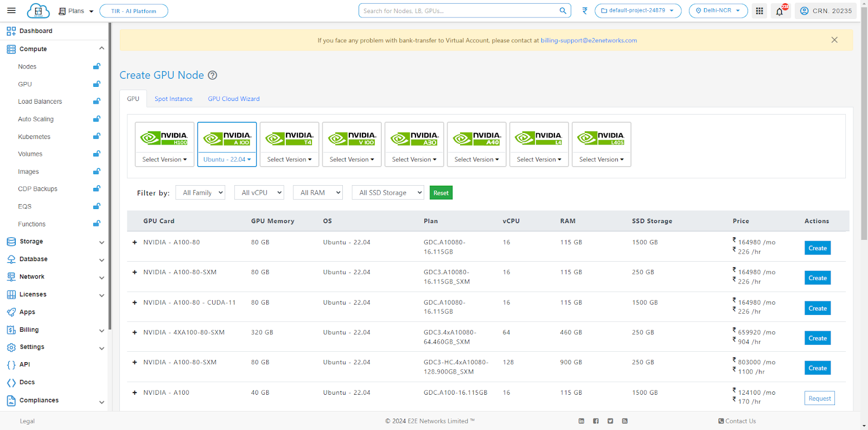
Task: Open Delhi-NCR region selector
Action: point(718,11)
